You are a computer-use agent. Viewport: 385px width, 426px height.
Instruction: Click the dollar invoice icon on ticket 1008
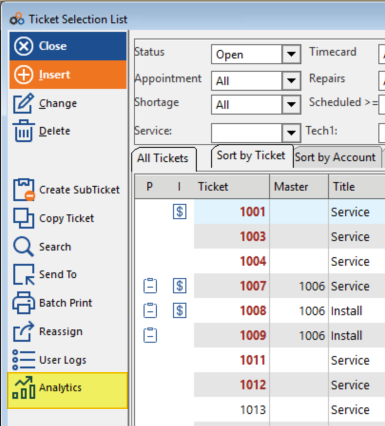click(180, 310)
